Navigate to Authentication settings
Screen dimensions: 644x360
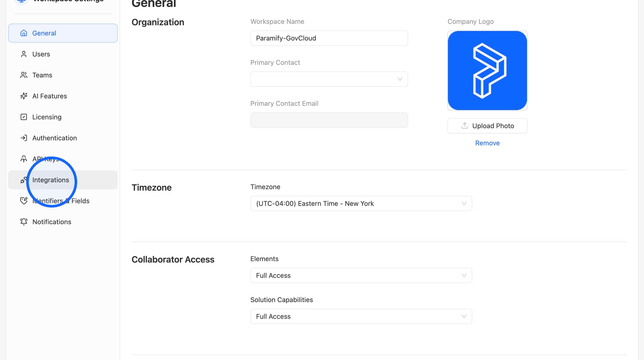coord(63,138)
